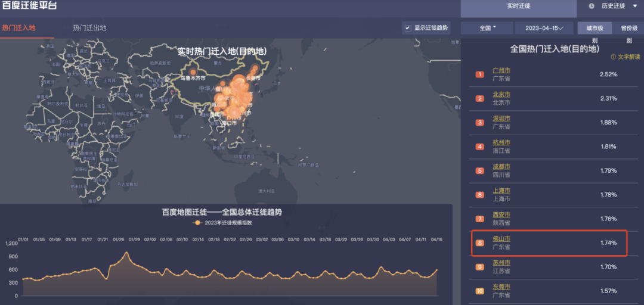Screen dimensions: 644x305
Task: Click the 1.81% value for 杭州市
Action: coord(608,147)
